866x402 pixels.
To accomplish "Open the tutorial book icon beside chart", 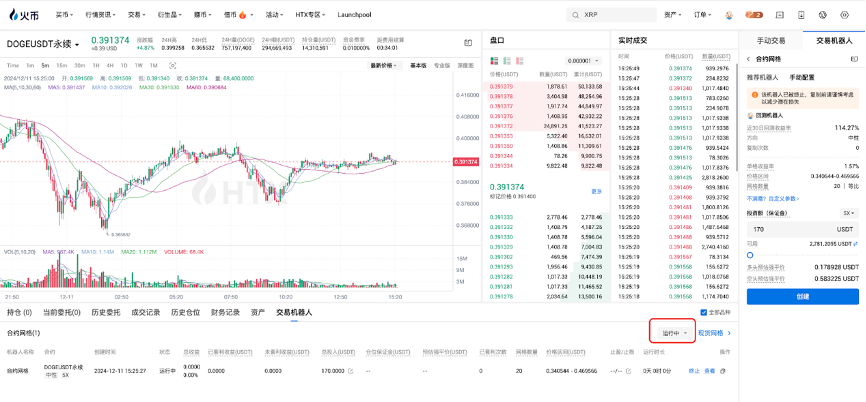I will click(467, 43).
